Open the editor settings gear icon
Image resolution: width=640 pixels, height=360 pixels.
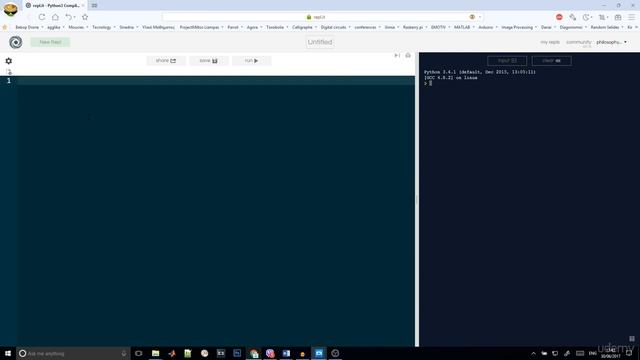pyautogui.click(x=9, y=61)
